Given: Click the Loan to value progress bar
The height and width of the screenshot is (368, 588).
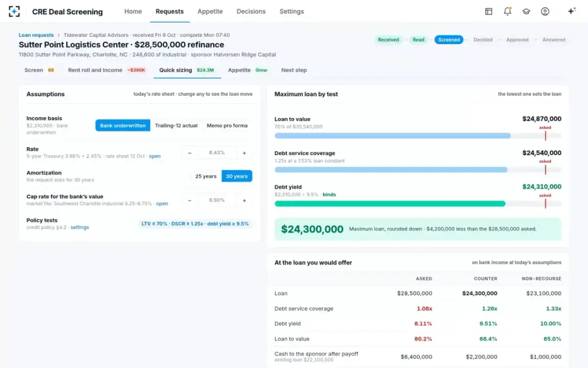Looking at the screenshot, I should coord(418,136).
